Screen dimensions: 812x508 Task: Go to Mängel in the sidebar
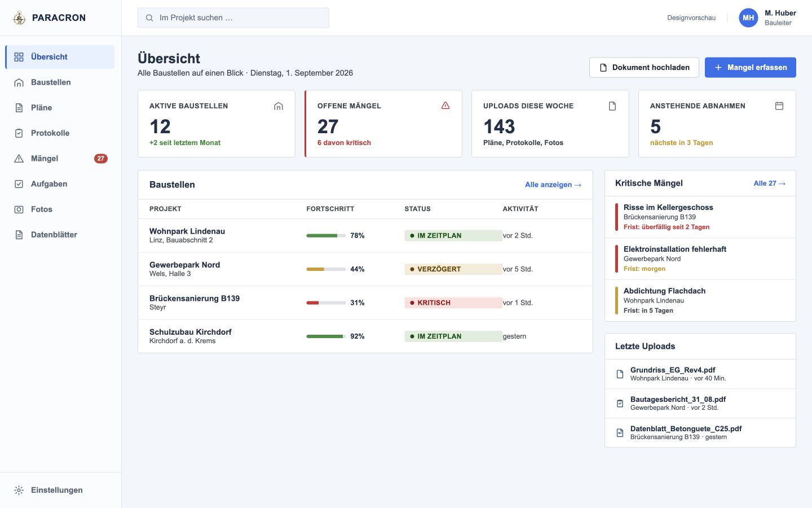click(60, 159)
